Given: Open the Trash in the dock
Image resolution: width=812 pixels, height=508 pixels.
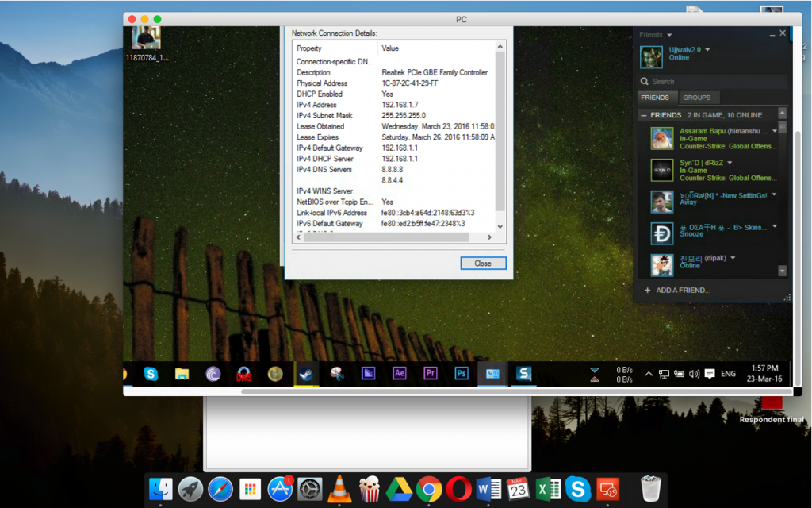Looking at the screenshot, I should (x=650, y=489).
